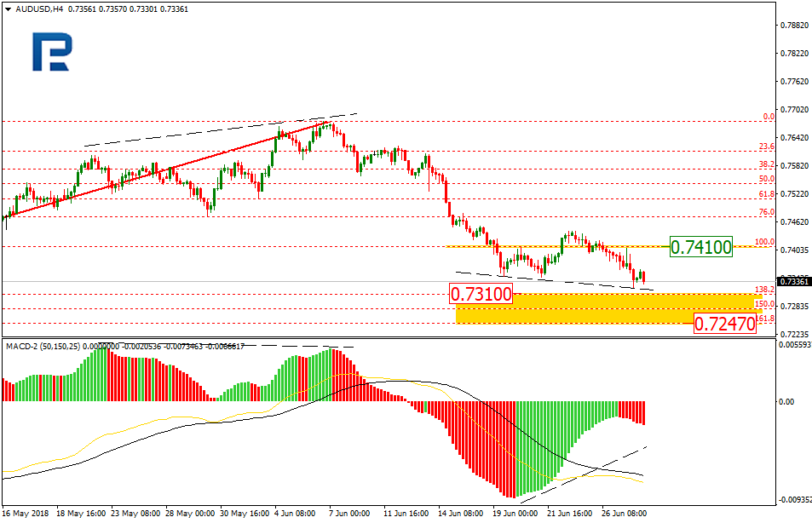
Task: Select the red 0.72470 target label
Action: coord(724,324)
